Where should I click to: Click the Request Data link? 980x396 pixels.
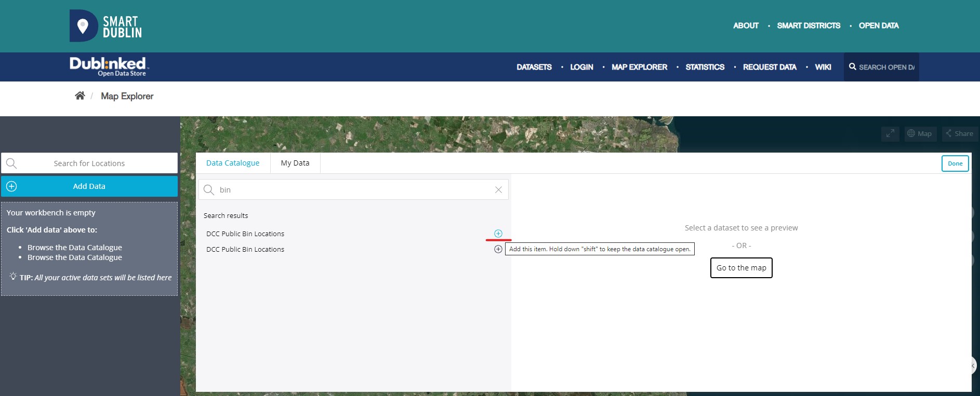[x=769, y=67]
